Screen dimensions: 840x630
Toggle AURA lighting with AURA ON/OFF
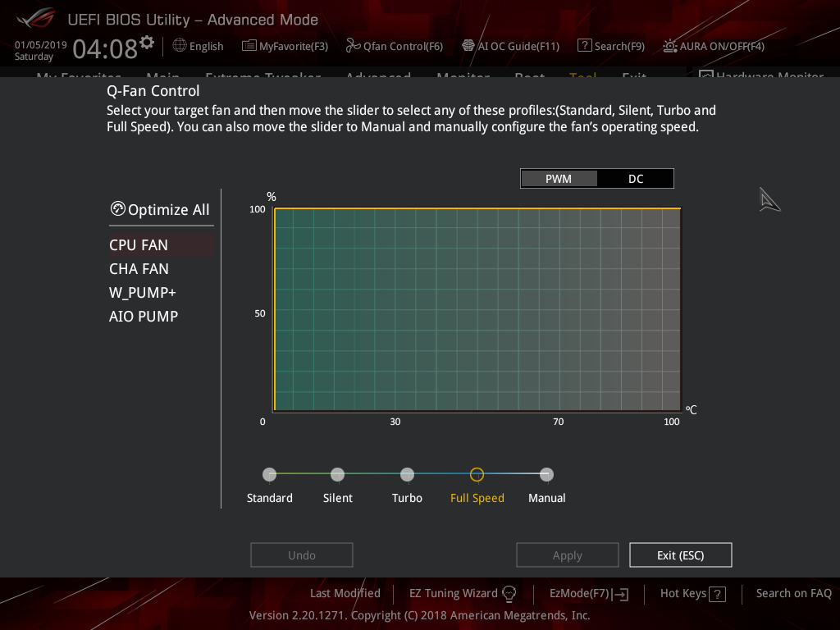713,46
